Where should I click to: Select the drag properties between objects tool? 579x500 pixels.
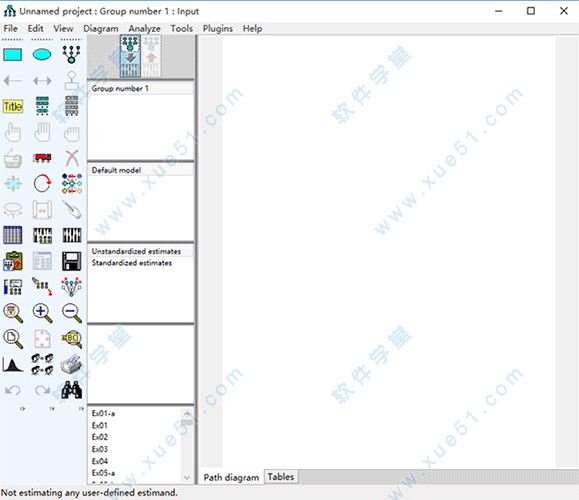[42, 287]
